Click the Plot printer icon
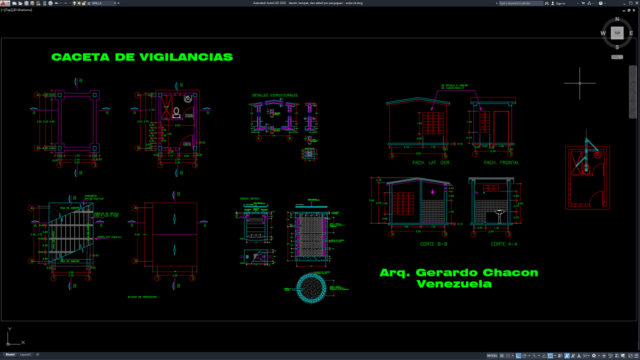 [x=50, y=3]
